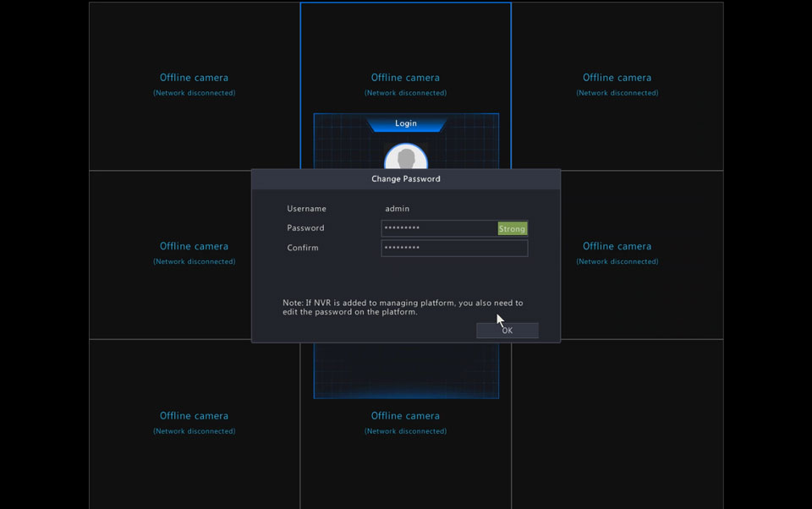
Task: Click the Password field label
Action: 305,228
